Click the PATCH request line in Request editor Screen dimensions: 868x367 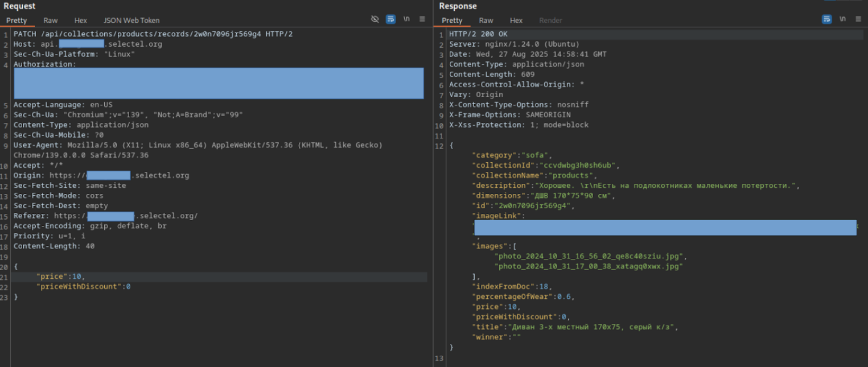153,34
